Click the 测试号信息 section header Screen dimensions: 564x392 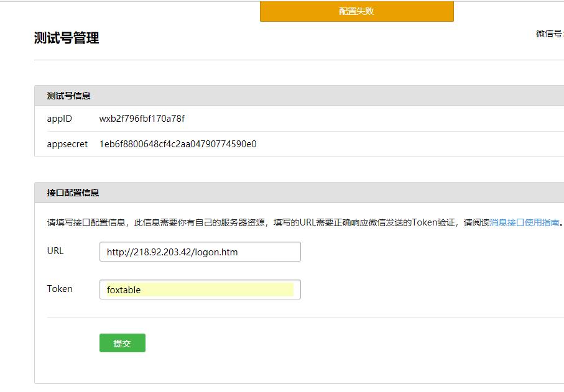[x=68, y=96]
